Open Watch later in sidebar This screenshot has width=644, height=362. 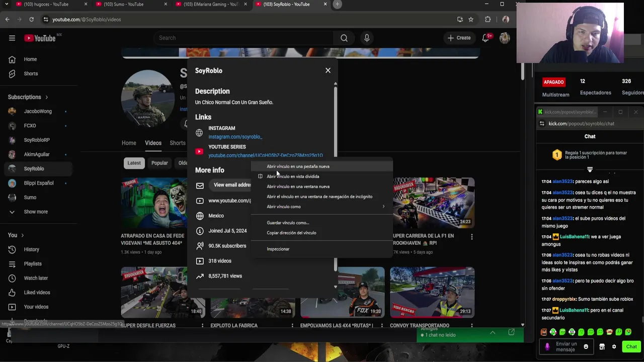(36, 278)
